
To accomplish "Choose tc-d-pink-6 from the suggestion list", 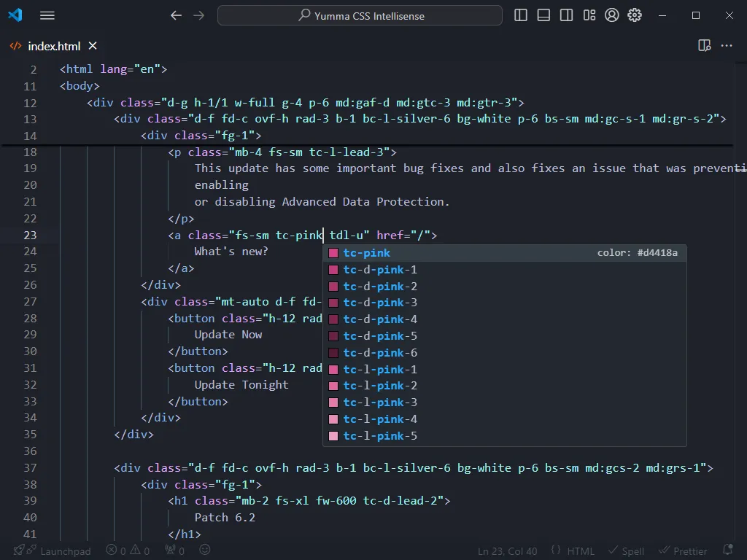I will click(x=505, y=352).
